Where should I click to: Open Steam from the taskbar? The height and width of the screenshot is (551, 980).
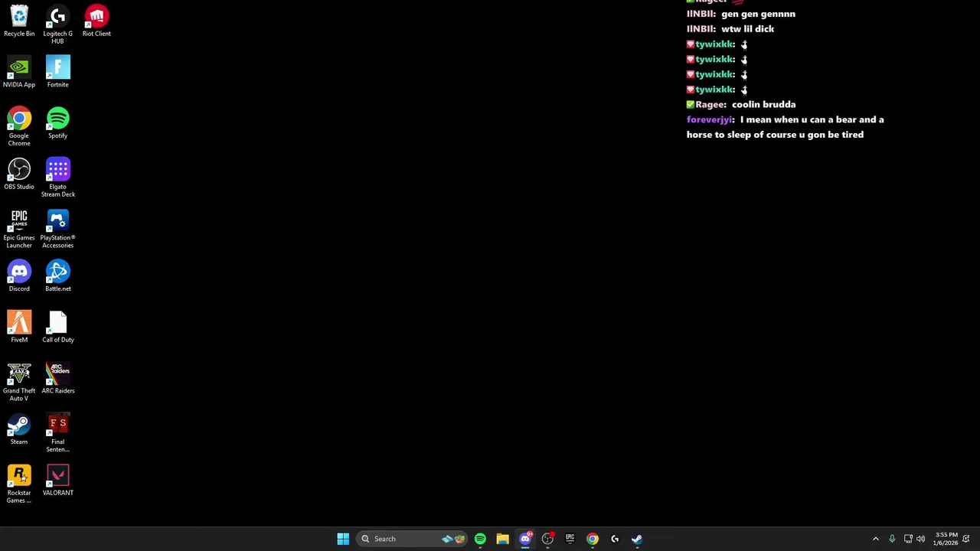point(637,539)
